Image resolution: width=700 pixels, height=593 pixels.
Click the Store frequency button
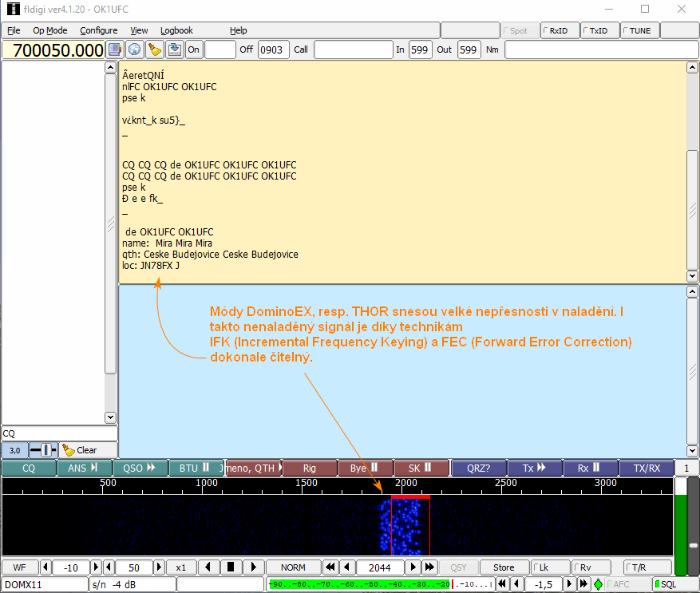pyautogui.click(x=504, y=567)
